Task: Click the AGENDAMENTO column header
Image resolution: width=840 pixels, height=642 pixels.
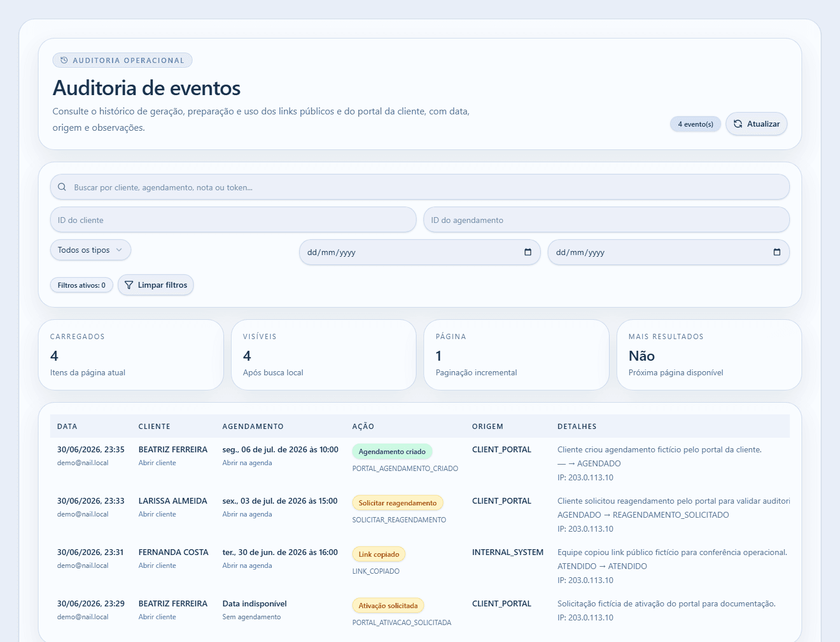Action: (x=253, y=427)
